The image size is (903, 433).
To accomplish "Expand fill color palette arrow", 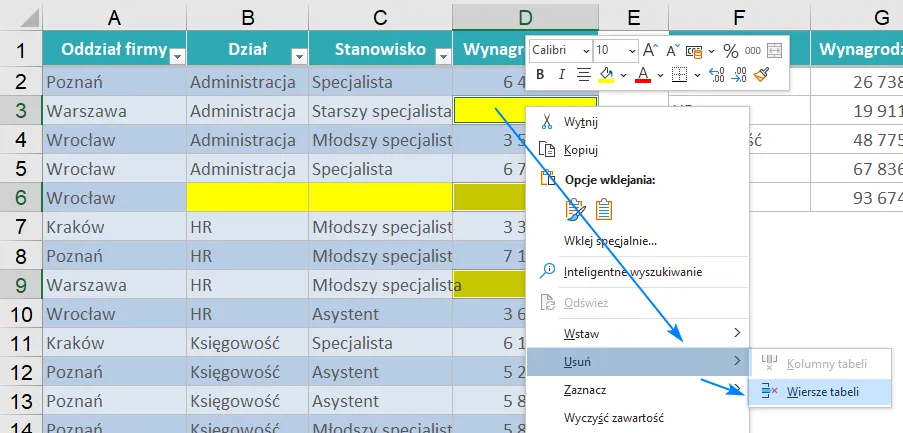I will 623,75.
